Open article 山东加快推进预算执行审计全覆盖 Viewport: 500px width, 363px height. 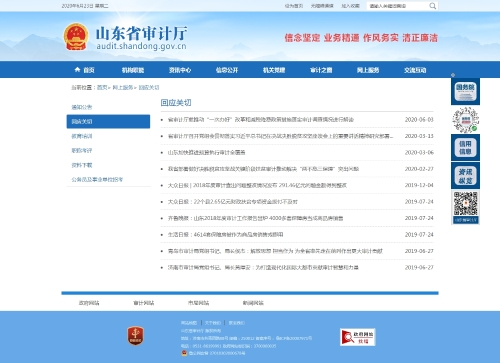pyautogui.click(x=206, y=152)
